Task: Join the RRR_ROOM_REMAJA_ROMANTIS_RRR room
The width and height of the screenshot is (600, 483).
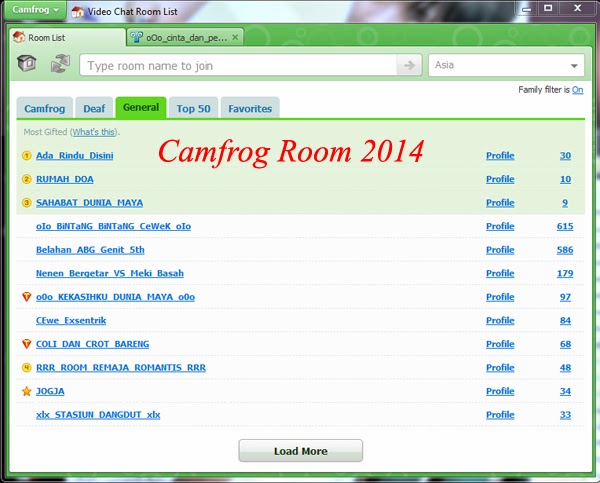Action: pyautogui.click(x=121, y=368)
